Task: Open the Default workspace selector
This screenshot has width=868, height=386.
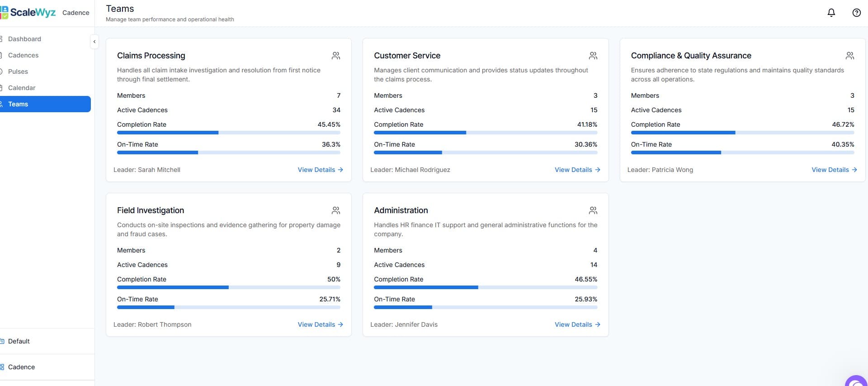Action: (19, 341)
